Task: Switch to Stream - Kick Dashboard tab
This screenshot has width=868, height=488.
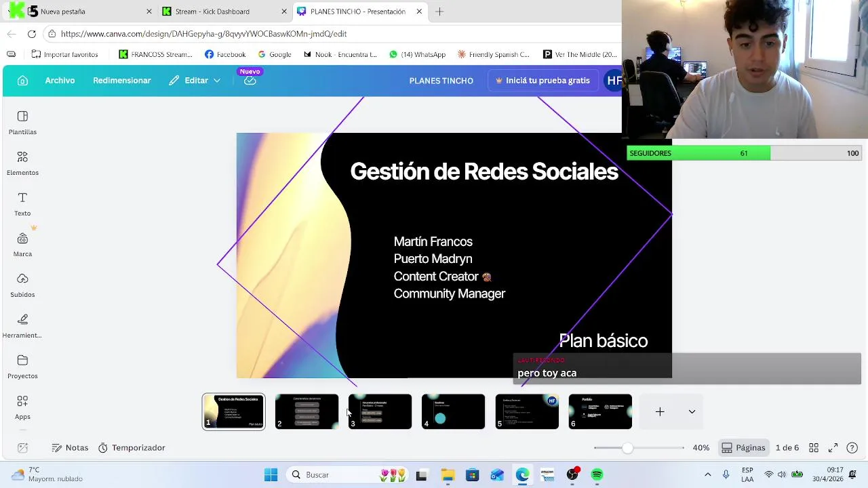Action: pos(224,12)
